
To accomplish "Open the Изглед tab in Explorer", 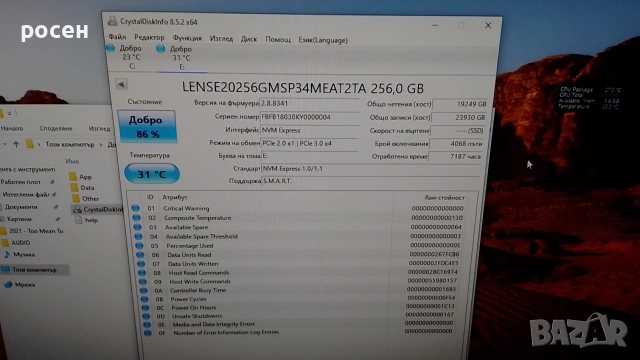I will pyautogui.click(x=99, y=129).
